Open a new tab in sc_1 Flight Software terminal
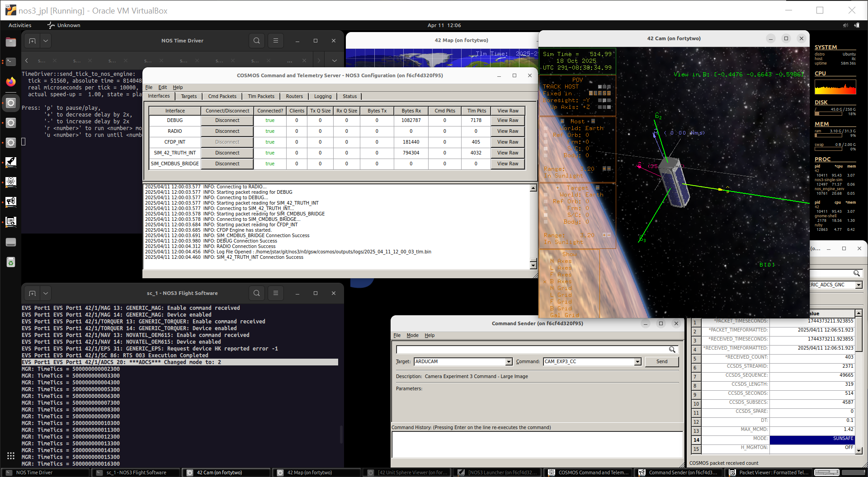The height and width of the screenshot is (477, 868). [32, 293]
